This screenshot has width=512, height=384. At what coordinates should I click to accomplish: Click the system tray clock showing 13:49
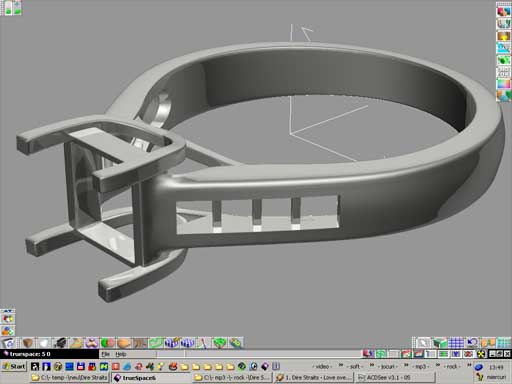coord(496,367)
